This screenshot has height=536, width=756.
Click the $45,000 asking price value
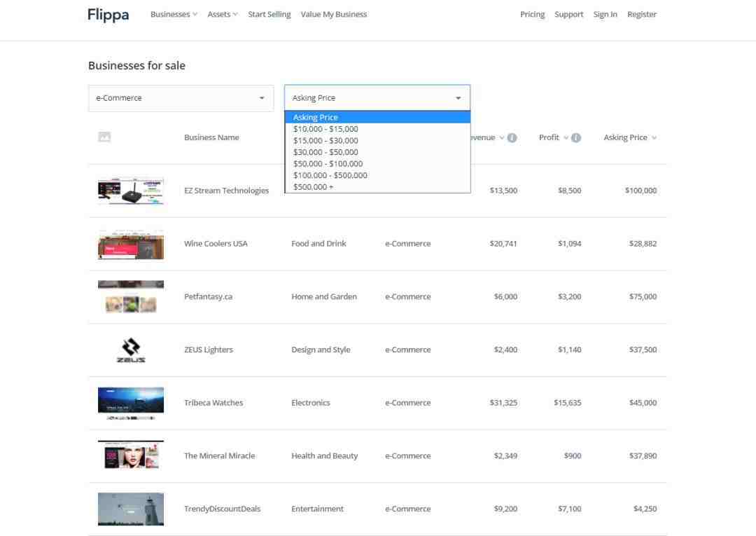pyautogui.click(x=643, y=403)
